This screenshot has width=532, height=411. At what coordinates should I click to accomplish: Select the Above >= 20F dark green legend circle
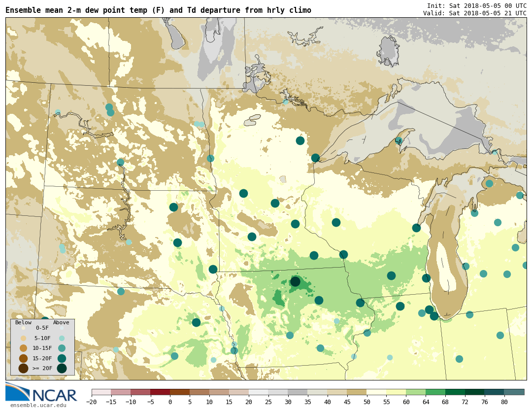(x=62, y=368)
